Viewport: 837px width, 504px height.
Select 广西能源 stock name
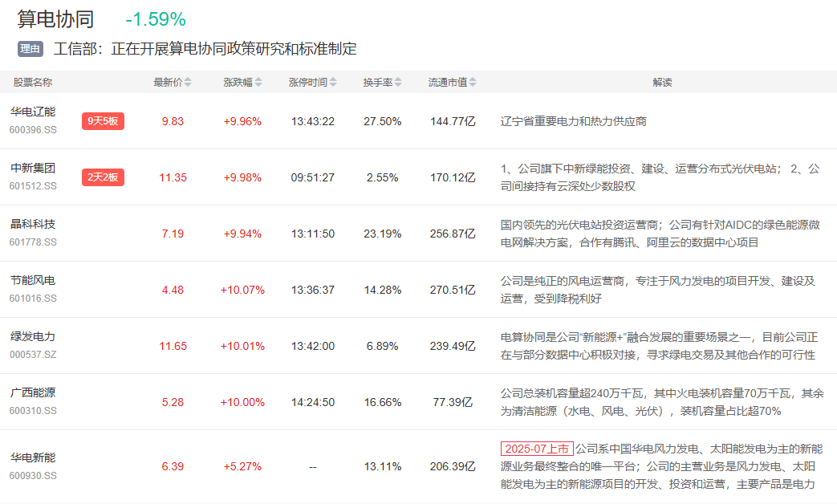pyautogui.click(x=33, y=392)
